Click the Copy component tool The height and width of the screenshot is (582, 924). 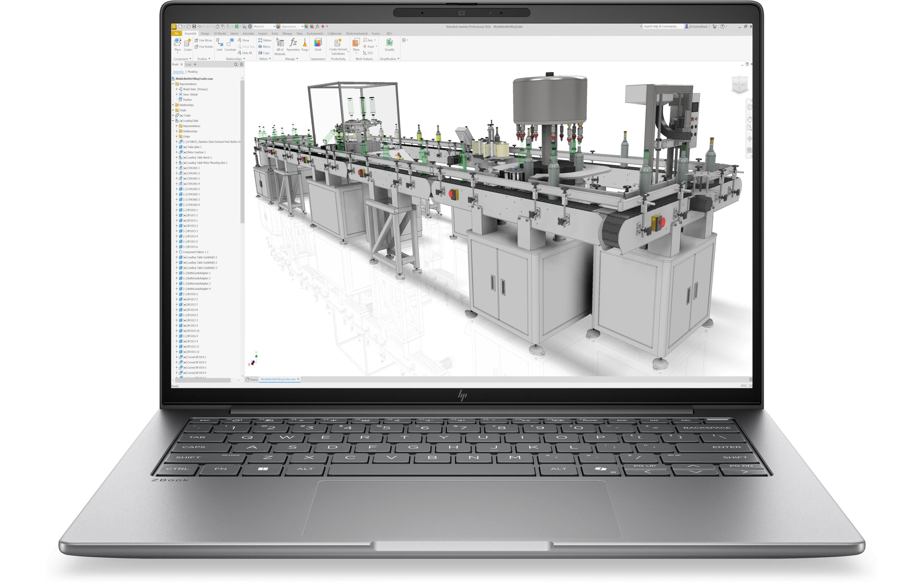[264, 53]
